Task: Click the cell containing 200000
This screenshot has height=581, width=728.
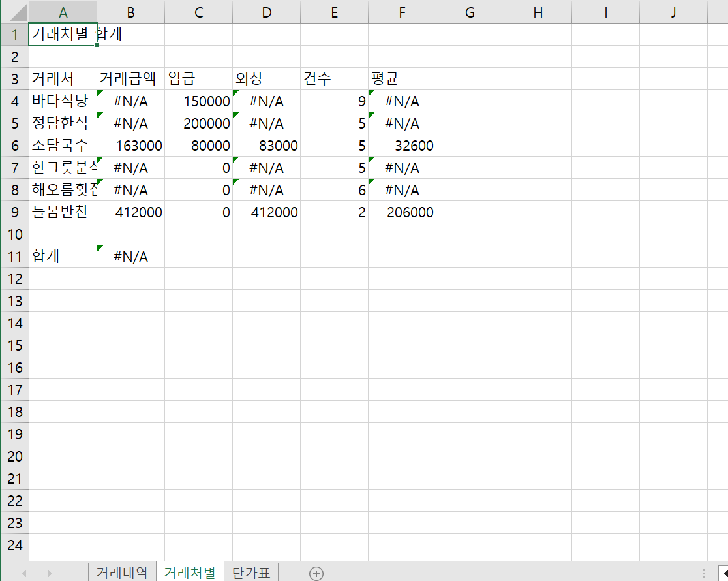Action: (198, 123)
